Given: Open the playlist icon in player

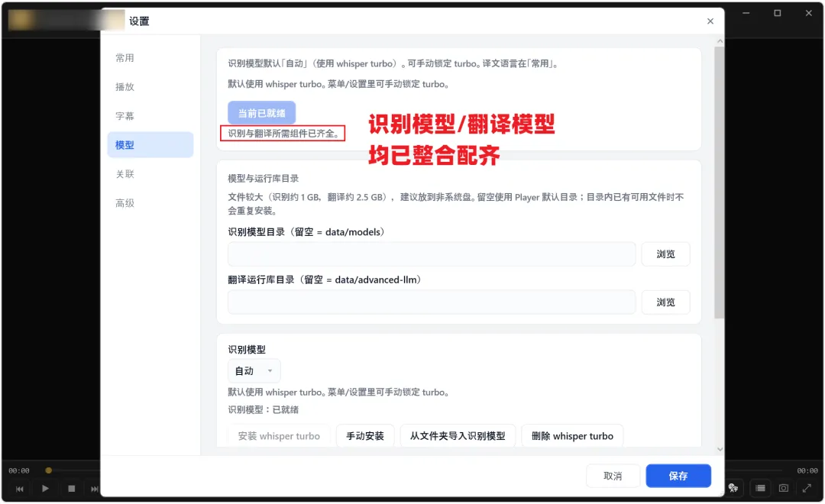Looking at the screenshot, I should click(x=760, y=488).
